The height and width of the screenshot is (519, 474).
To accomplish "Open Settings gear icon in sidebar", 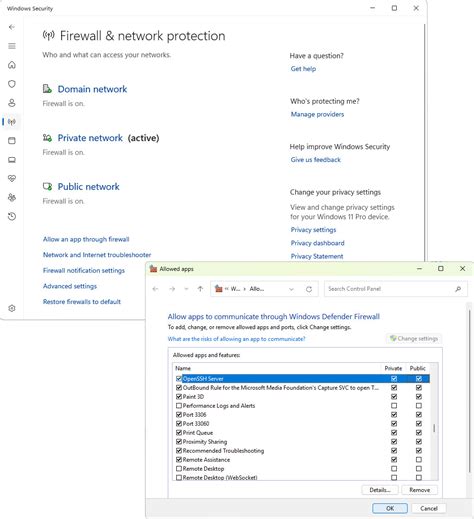I will [12, 308].
